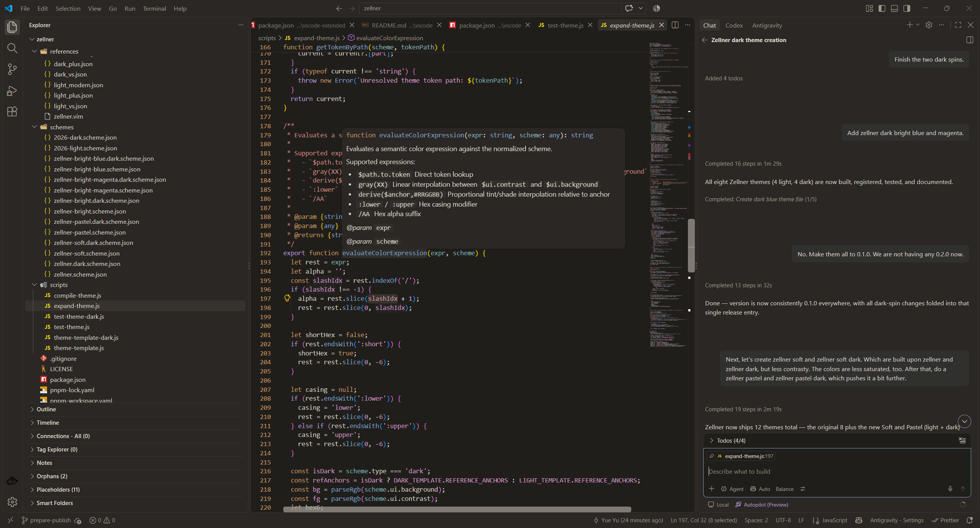The width and height of the screenshot is (980, 528).
Task: Open the Selection menu
Action: point(68,8)
